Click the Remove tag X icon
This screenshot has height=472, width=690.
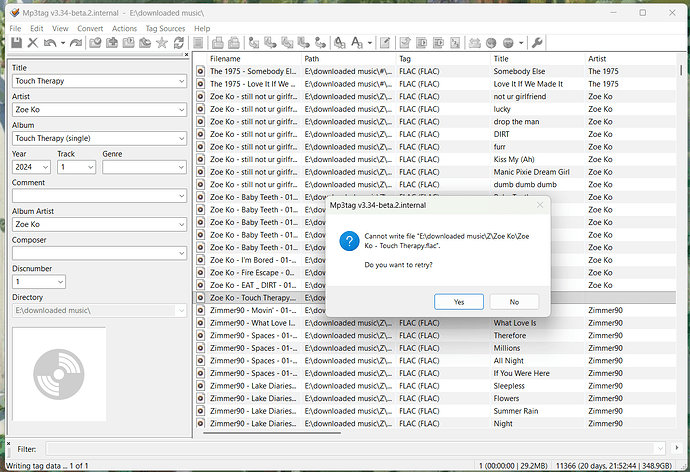tap(33, 43)
